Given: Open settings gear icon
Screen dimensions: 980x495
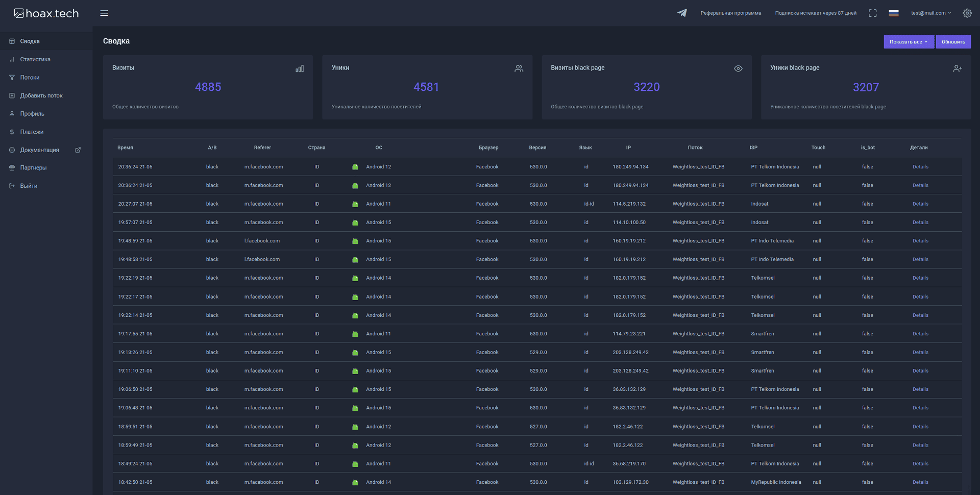Looking at the screenshot, I should pyautogui.click(x=967, y=13).
